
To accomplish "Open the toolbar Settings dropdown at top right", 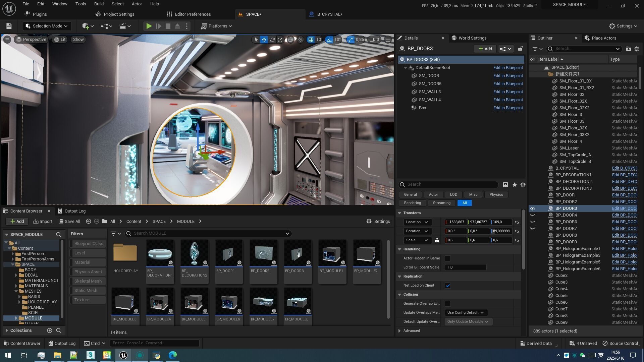I will point(623,26).
